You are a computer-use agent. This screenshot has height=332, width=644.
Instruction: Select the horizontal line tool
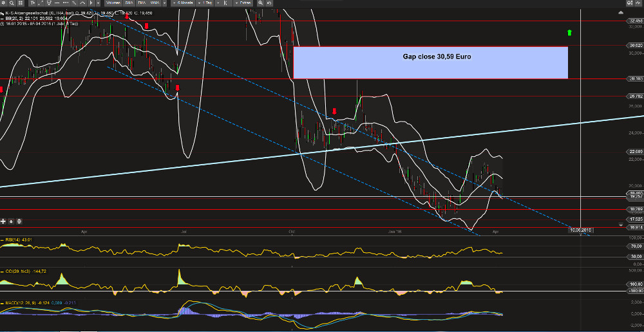pos(57,3)
